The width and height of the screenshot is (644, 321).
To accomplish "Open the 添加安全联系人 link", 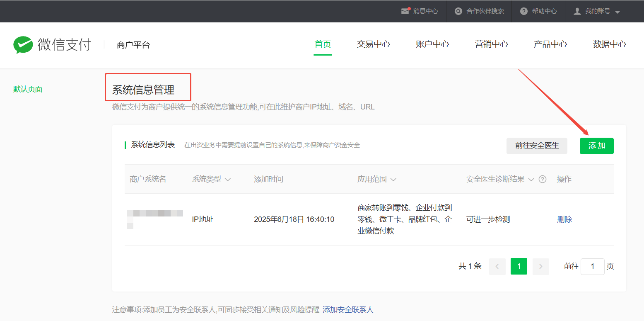I will (348, 310).
